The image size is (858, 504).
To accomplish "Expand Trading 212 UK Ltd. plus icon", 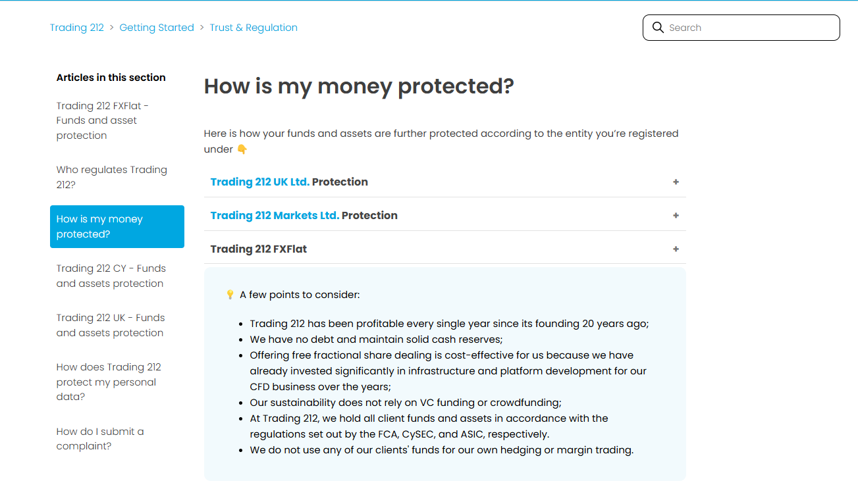I will click(676, 182).
